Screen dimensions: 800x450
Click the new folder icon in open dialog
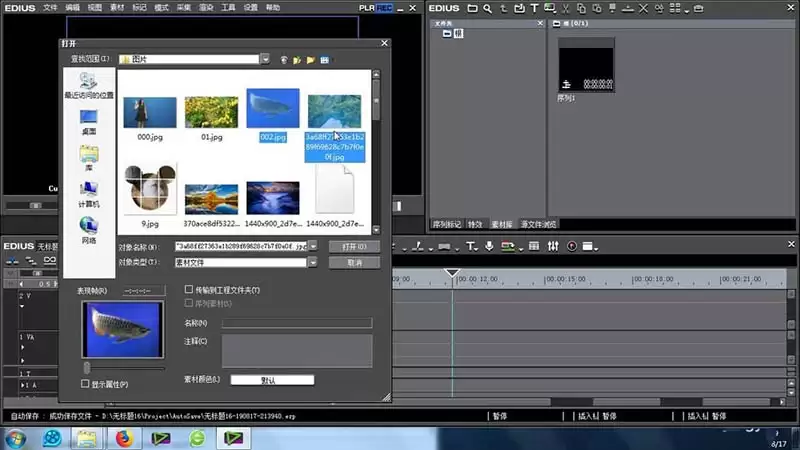click(x=310, y=60)
